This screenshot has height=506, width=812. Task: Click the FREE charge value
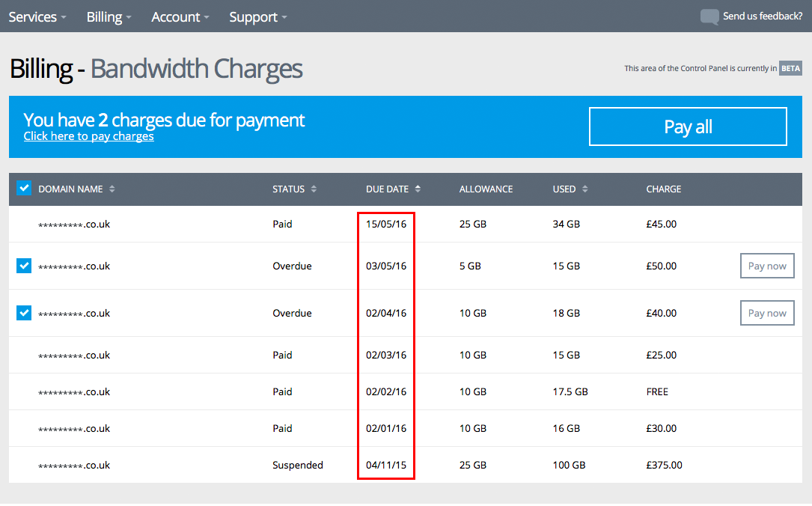pos(657,392)
